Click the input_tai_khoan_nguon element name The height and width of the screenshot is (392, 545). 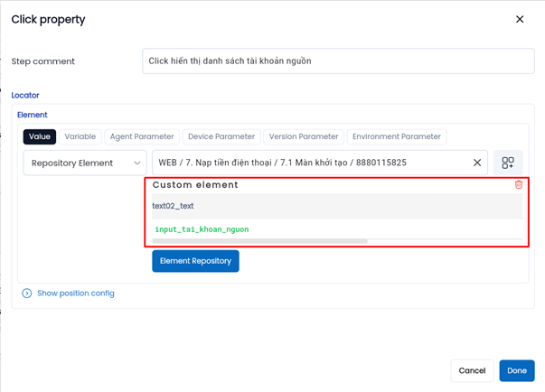point(202,229)
